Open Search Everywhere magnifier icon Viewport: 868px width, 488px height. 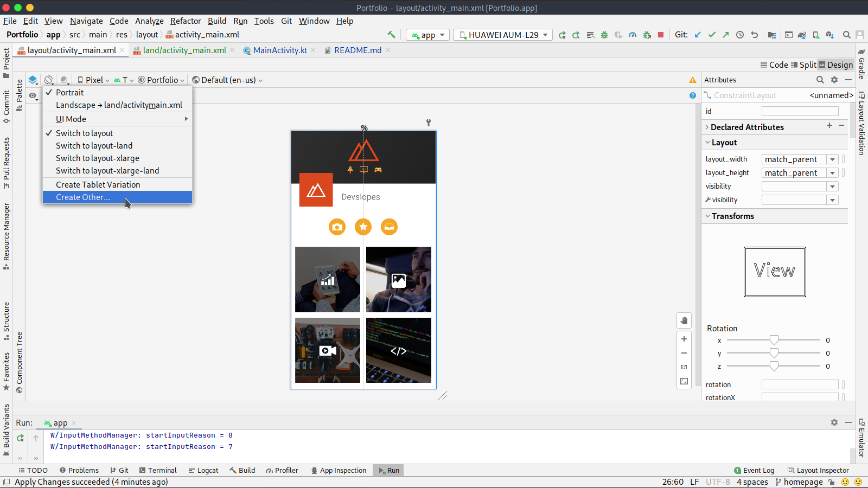(846, 35)
